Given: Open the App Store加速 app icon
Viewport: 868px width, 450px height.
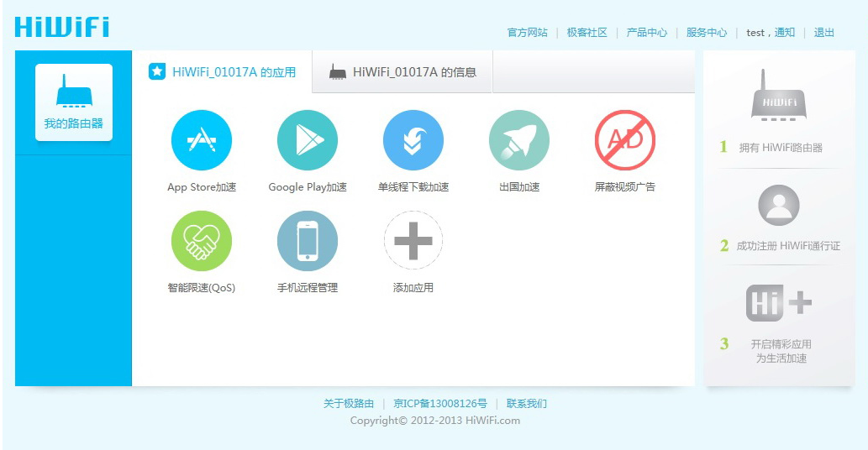Looking at the screenshot, I should point(202,140).
